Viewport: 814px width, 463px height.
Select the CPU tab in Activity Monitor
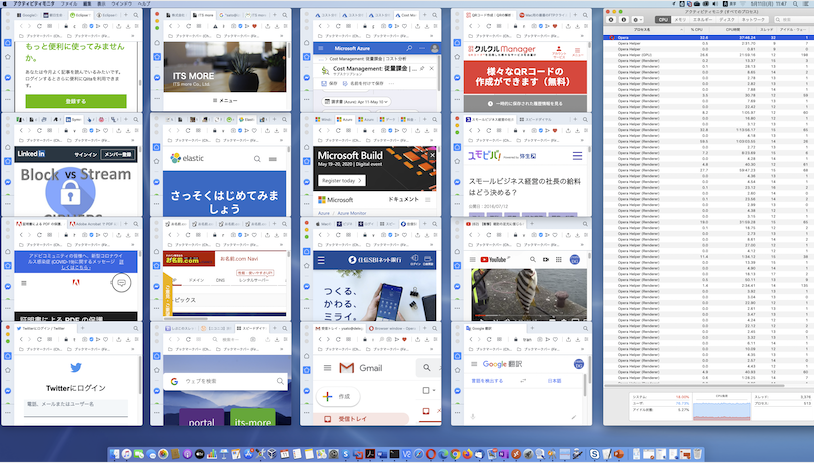(662, 19)
